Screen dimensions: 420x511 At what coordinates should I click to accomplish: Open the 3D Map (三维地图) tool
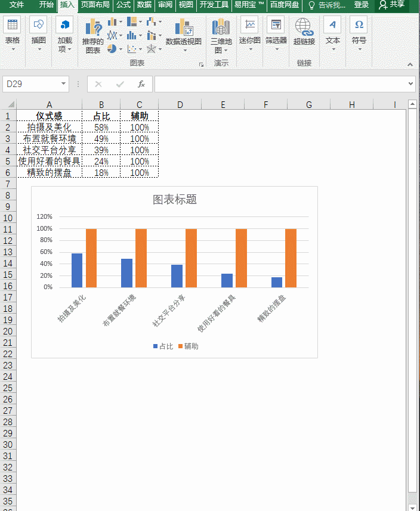pos(221,36)
